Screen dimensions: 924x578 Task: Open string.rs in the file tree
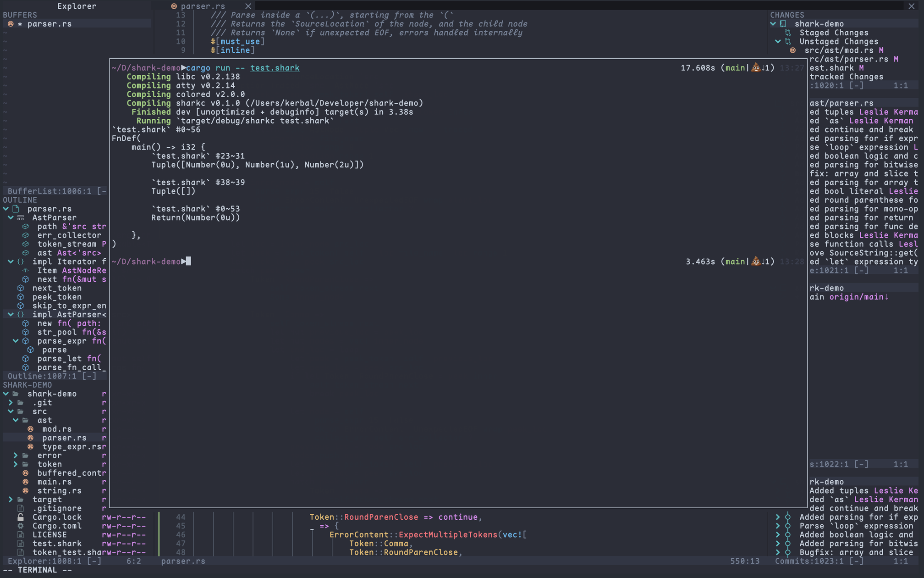tap(59, 491)
